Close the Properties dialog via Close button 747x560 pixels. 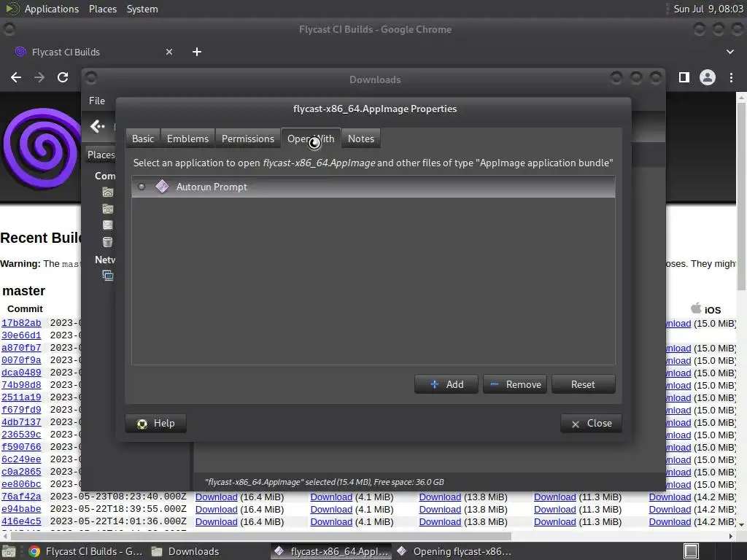591,424
